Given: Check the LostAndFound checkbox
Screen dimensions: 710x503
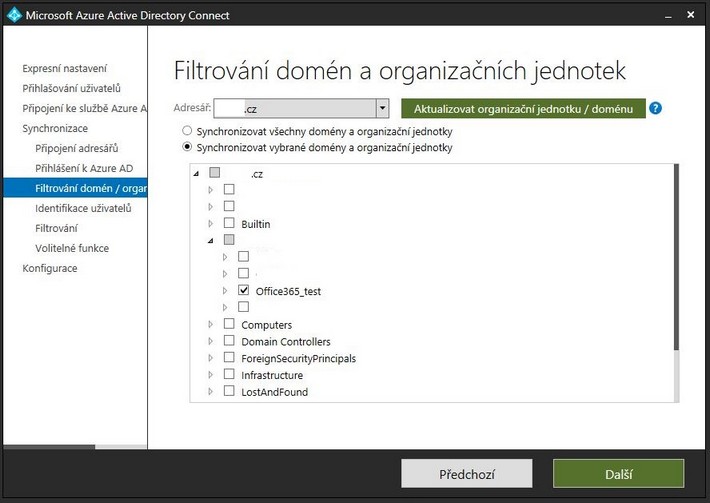Looking at the screenshot, I should point(229,391).
